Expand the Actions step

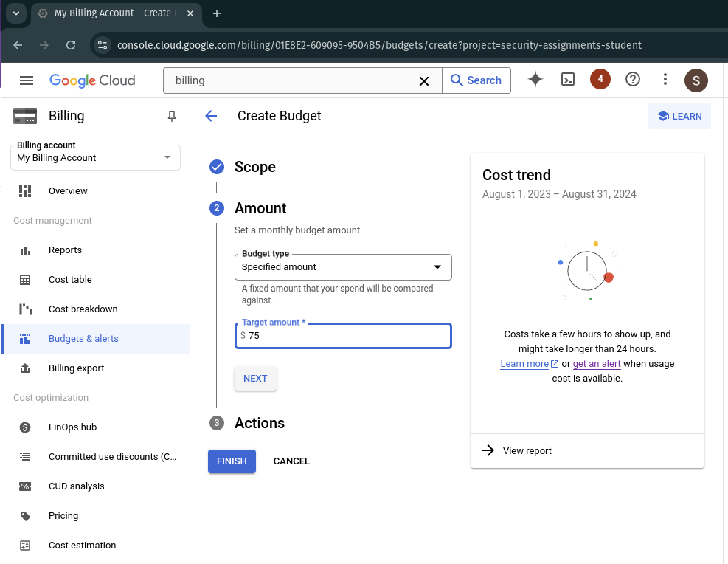[260, 423]
